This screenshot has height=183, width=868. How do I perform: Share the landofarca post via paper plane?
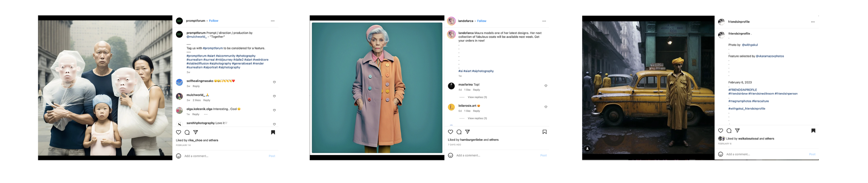point(467,132)
